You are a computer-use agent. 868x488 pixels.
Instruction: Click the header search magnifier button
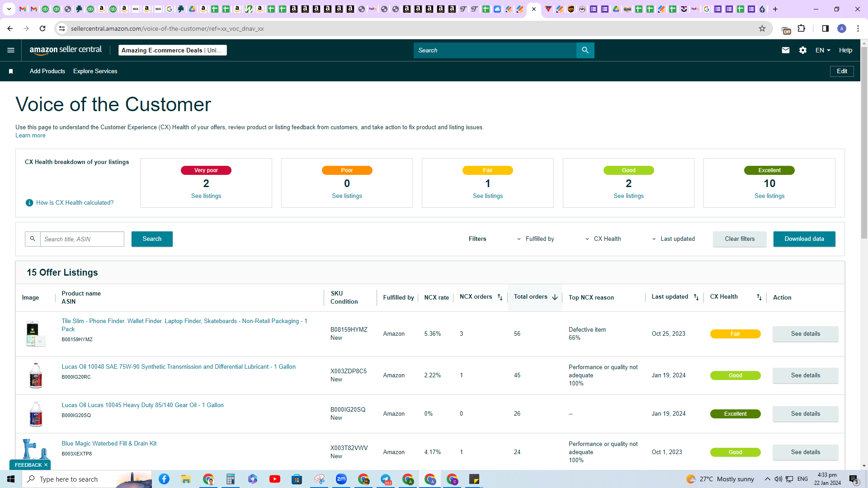(x=585, y=50)
